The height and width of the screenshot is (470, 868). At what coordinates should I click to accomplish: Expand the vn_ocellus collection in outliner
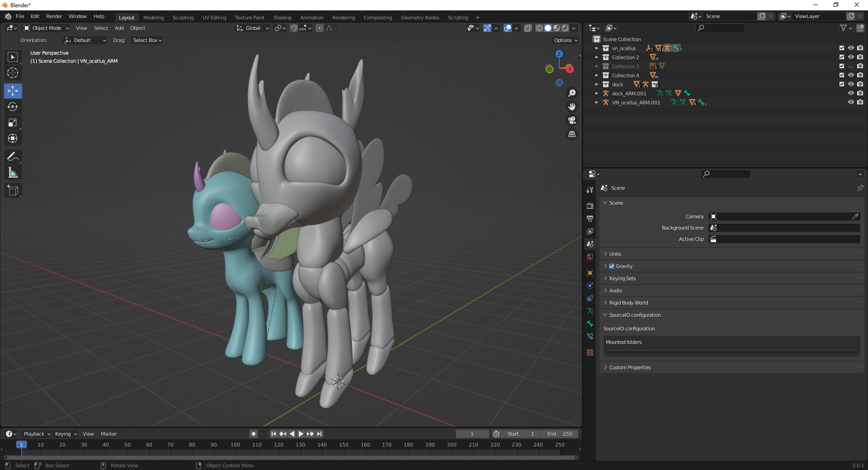coord(597,48)
